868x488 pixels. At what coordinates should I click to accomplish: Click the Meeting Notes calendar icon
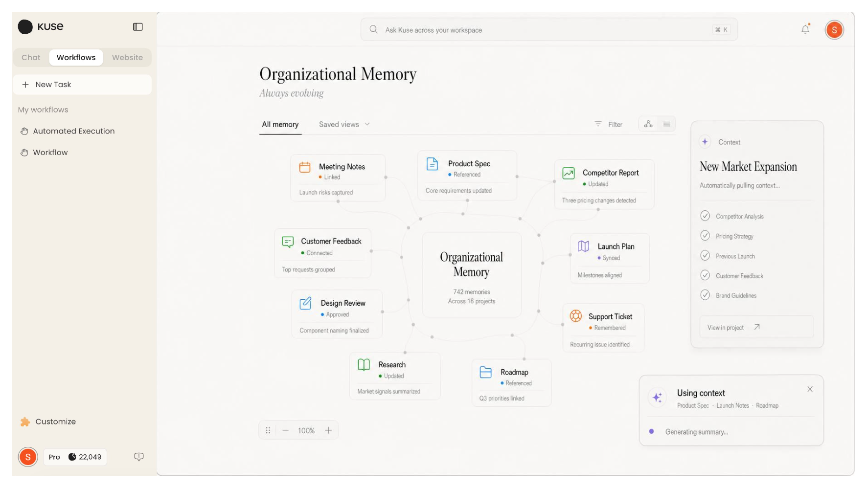click(x=305, y=167)
